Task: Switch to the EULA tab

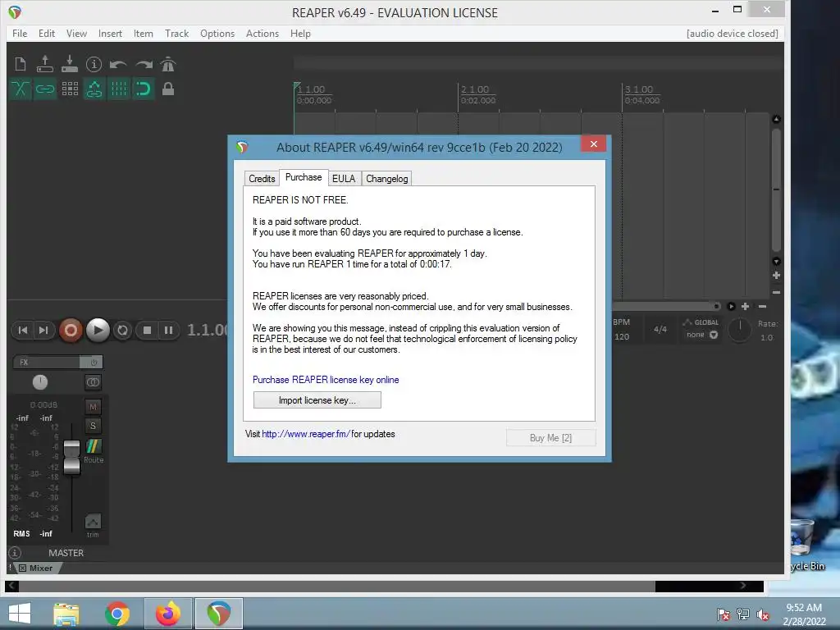Action: click(x=344, y=178)
